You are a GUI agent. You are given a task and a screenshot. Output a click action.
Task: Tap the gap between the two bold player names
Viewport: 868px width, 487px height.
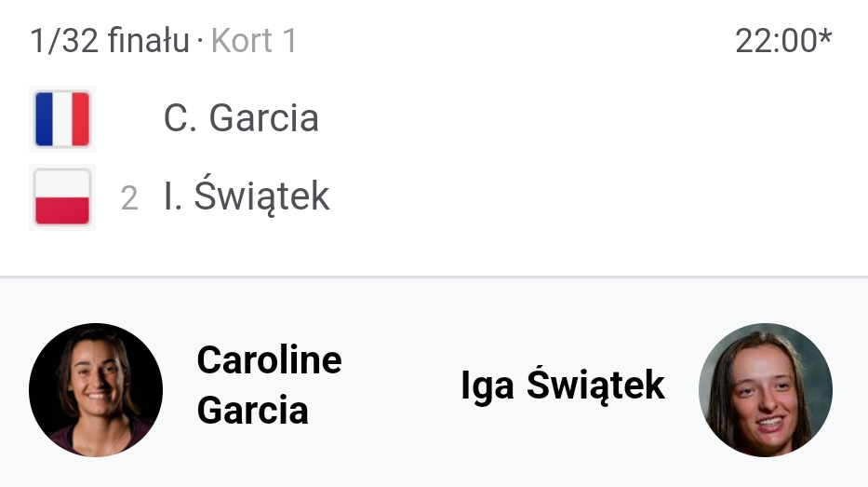tap(400, 385)
